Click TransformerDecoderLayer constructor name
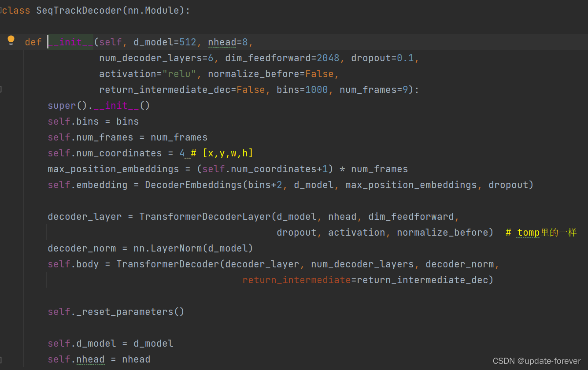588x370 pixels. (x=205, y=217)
